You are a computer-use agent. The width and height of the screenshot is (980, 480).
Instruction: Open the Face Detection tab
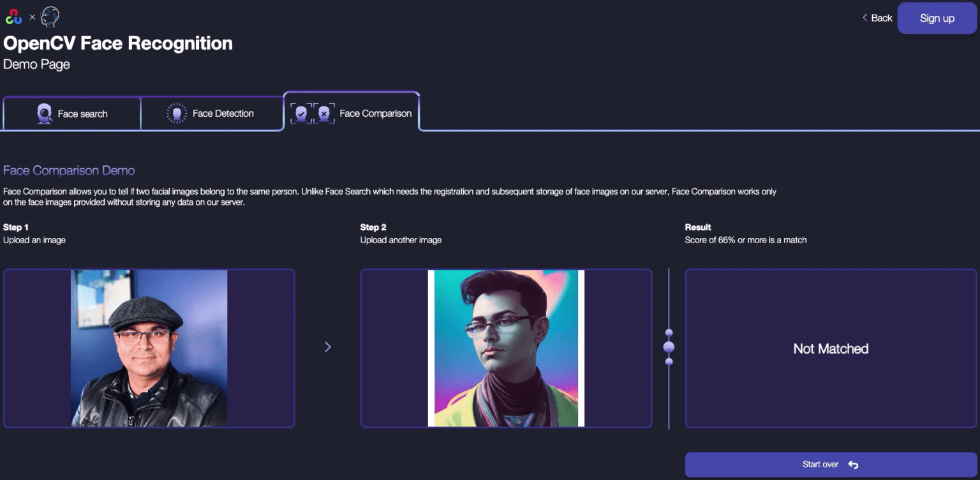223,114
